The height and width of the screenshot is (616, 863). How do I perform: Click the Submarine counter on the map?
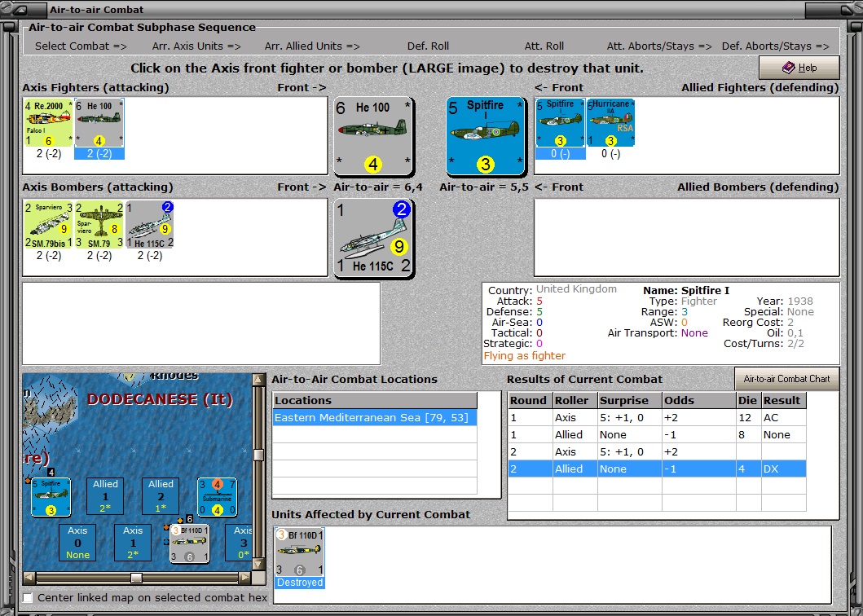(217, 497)
